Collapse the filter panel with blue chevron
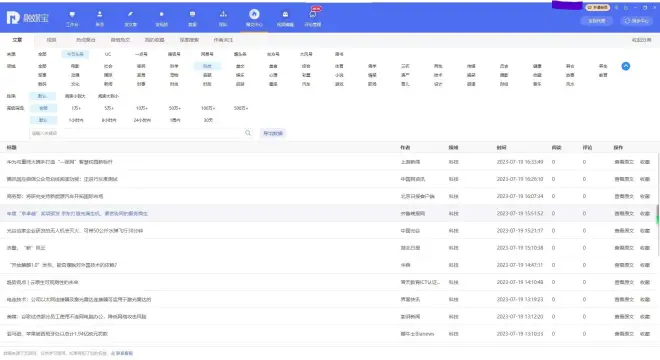The image size is (660, 360). (626, 66)
